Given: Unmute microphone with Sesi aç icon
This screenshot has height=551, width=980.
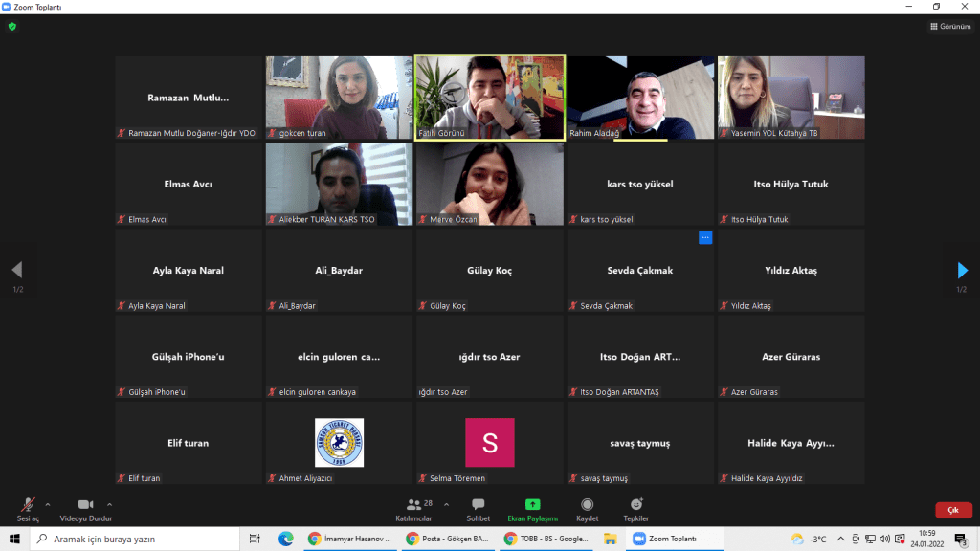Looking at the screenshot, I should (x=28, y=505).
